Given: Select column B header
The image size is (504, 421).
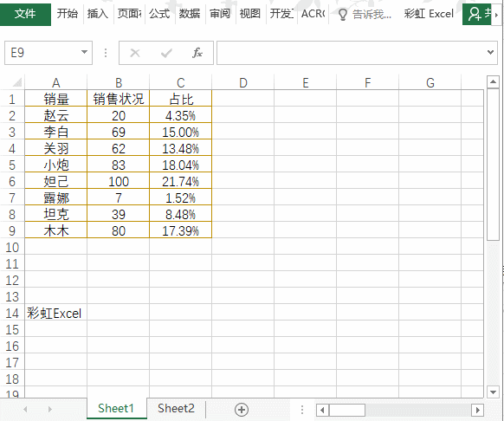Looking at the screenshot, I should [119, 82].
